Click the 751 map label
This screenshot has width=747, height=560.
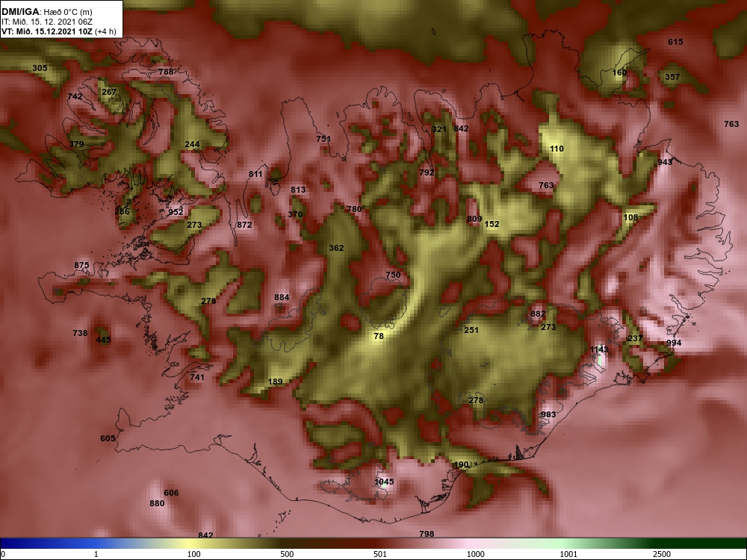coord(323,139)
